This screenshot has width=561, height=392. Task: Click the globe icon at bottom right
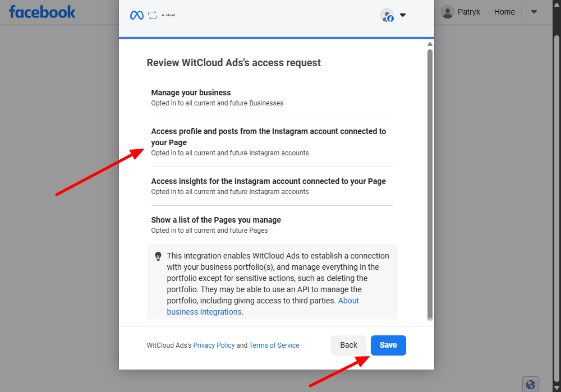531,385
